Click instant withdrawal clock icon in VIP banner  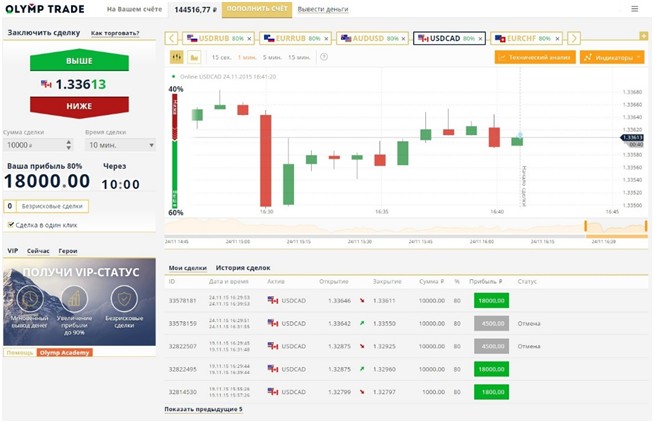(30, 299)
